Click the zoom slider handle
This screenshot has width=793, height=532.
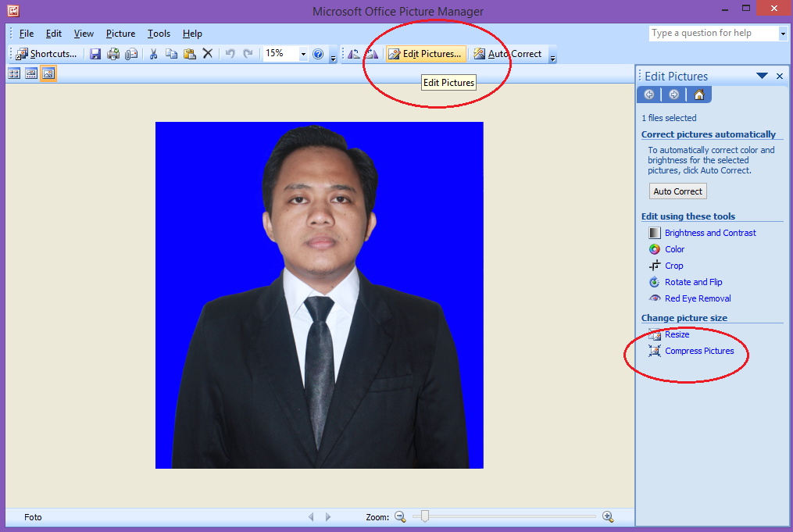tap(425, 516)
